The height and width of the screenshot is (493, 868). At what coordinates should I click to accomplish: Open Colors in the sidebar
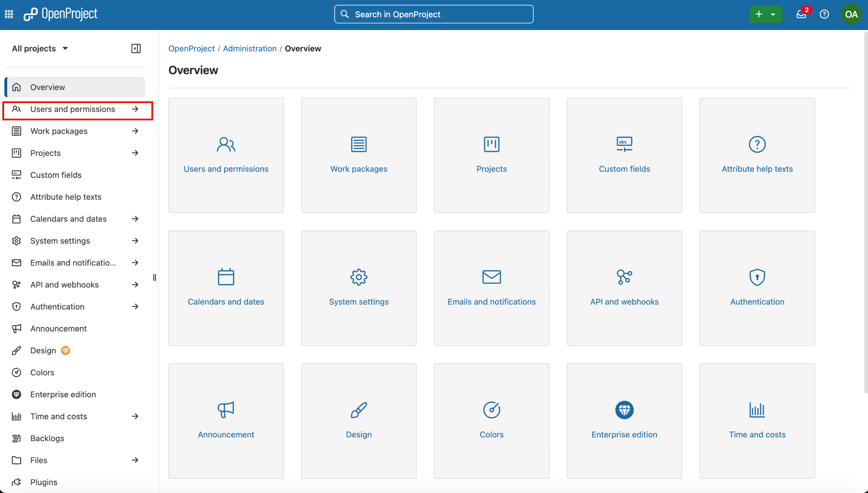pyautogui.click(x=75, y=372)
